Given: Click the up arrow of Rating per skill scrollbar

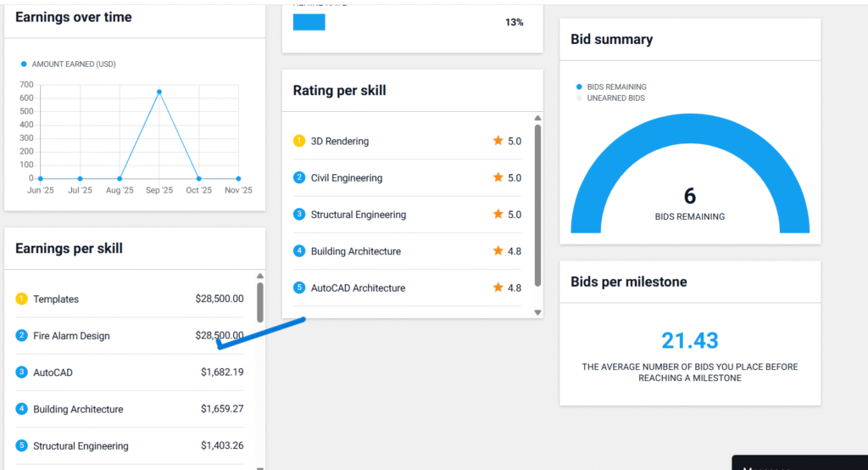Looking at the screenshot, I should pos(537,119).
